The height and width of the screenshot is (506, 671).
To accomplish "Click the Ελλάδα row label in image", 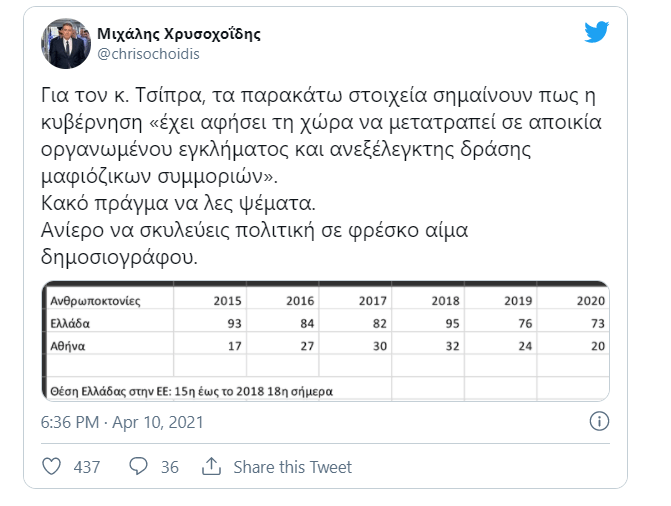I will (70, 323).
